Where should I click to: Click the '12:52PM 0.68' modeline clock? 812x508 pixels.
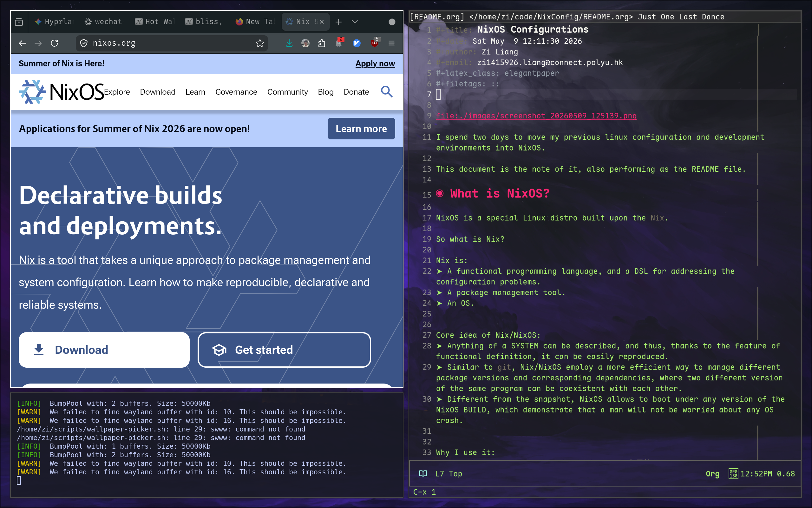[x=768, y=474]
